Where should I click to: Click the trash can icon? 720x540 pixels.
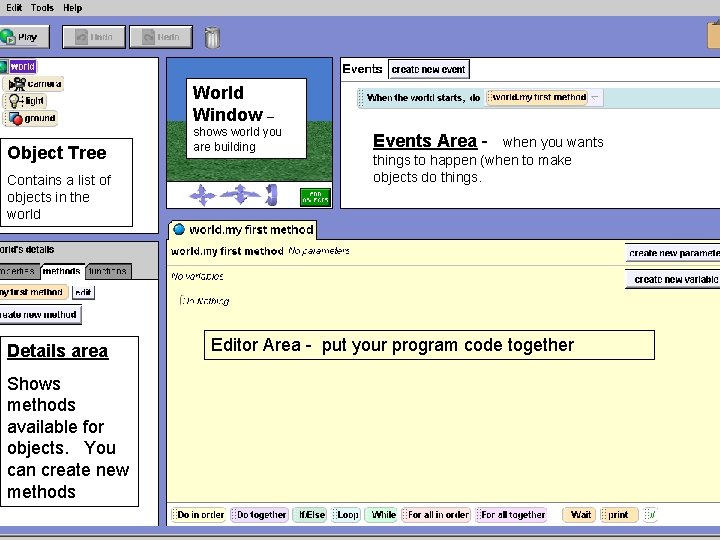point(212,37)
